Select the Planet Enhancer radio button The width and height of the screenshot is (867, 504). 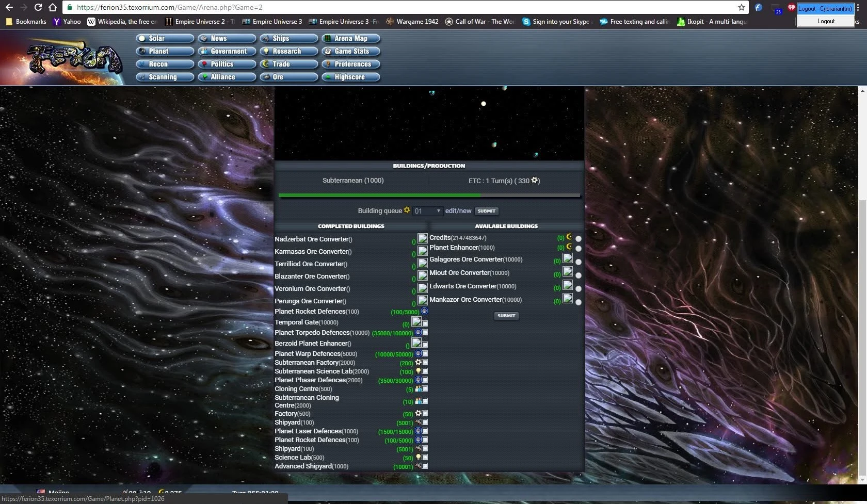coord(579,249)
